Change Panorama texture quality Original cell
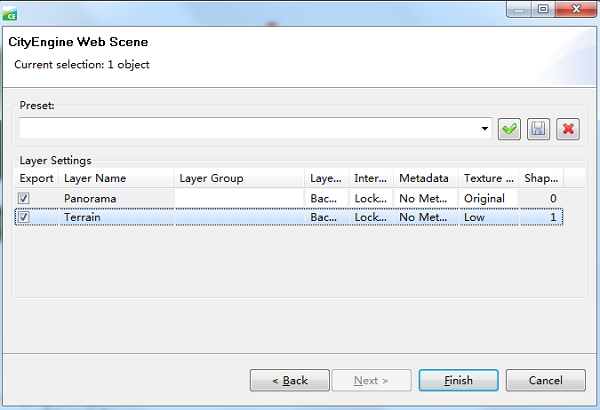 coord(488,198)
